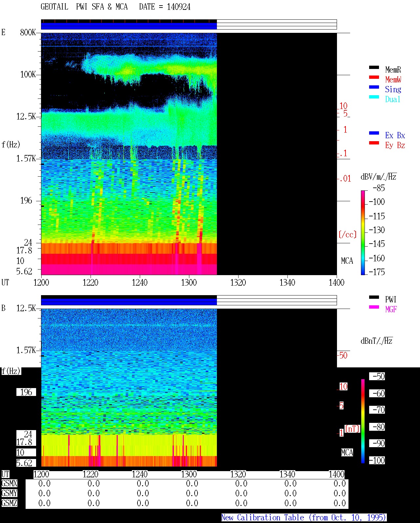Click the 1.57K label on the E panel
Screen dimensions: 420x523
26,158
